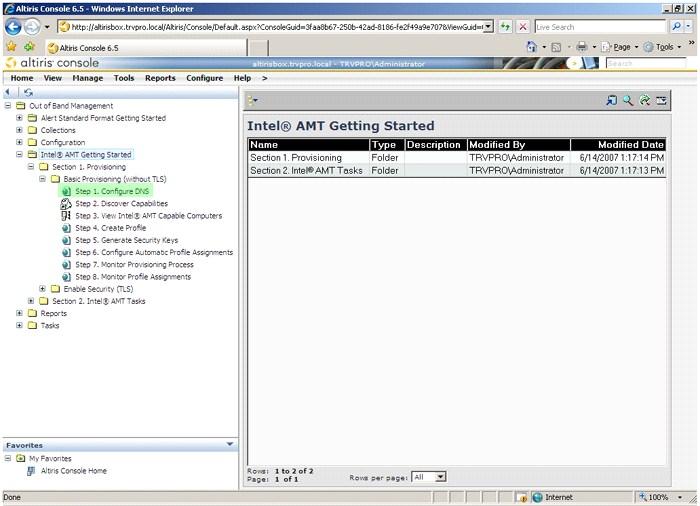Click the Section 2. Intel AMT Tasks table row

coord(457,171)
